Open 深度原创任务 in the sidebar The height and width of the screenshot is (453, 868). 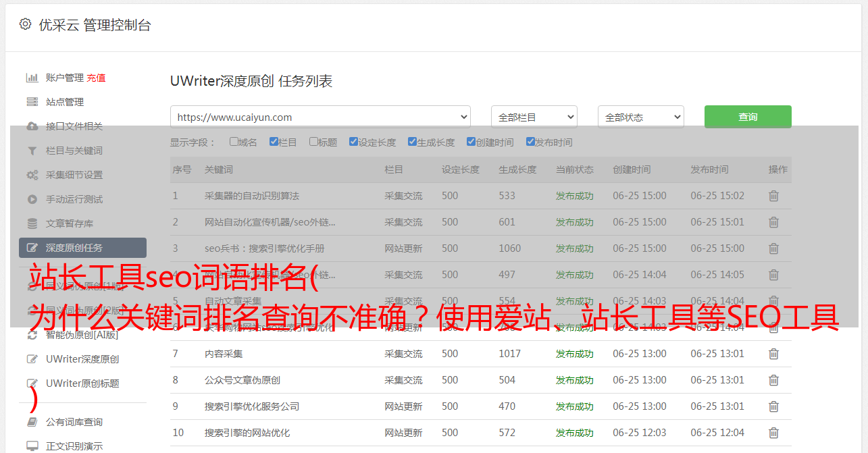tap(82, 248)
